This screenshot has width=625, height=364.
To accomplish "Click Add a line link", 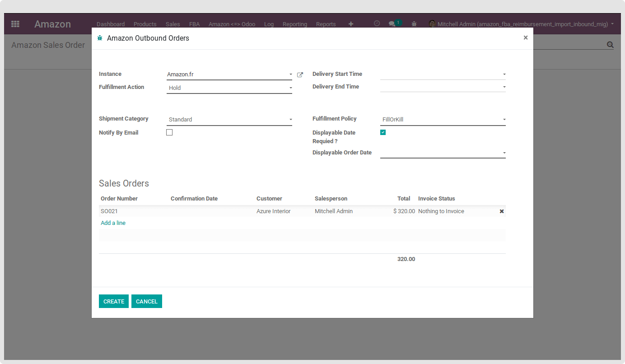I will click(113, 223).
